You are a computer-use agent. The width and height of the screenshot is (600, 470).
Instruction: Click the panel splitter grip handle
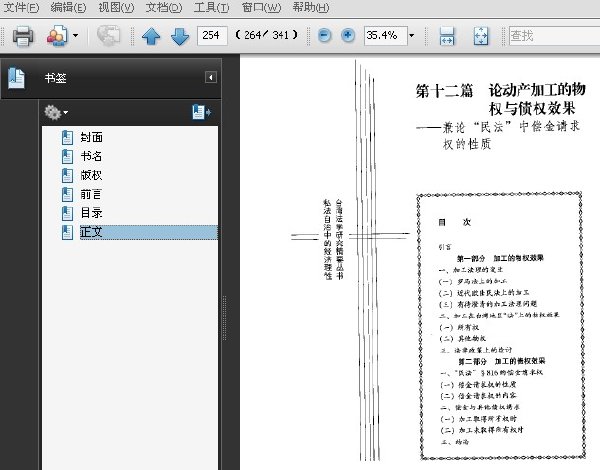point(225,318)
